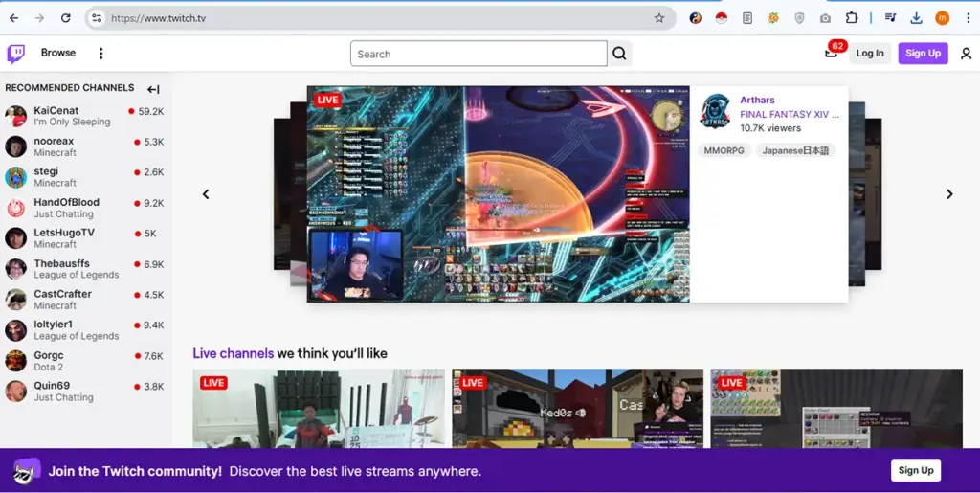Go back with the browser back arrow
The image size is (980, 493).
[x=13, y=18]
